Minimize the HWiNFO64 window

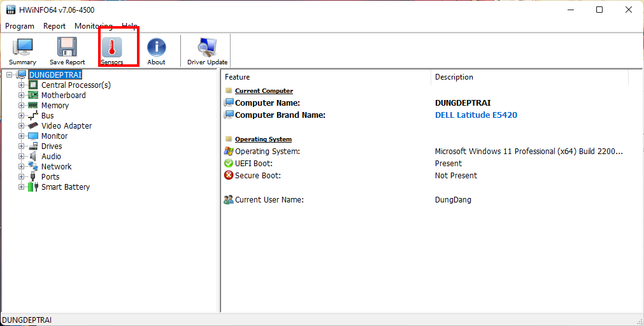pos(571,10)
